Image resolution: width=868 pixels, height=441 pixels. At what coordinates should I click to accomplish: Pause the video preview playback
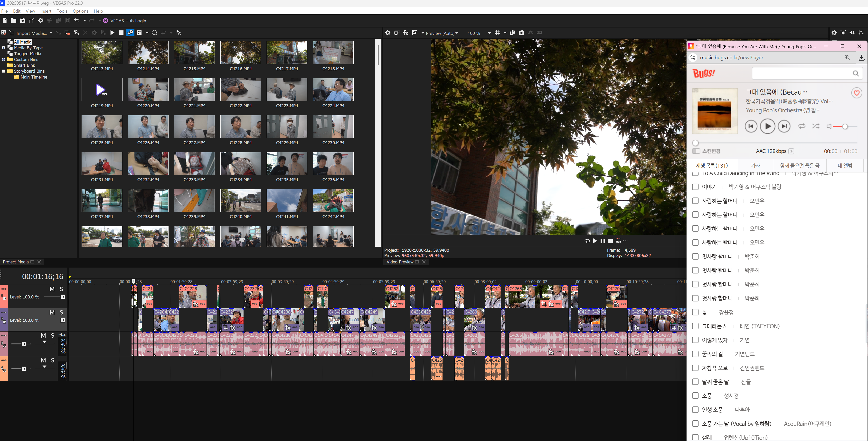(x=603, y=241)
